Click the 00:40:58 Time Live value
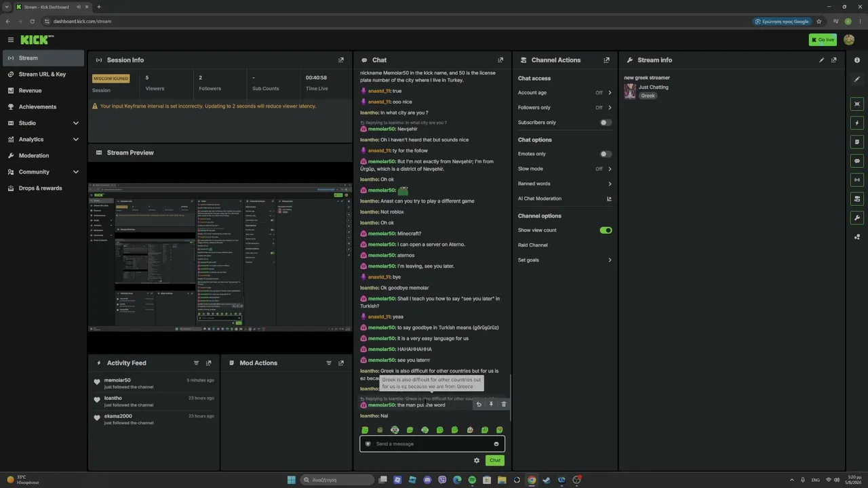The image size is (868, 488). click(316, 78)
